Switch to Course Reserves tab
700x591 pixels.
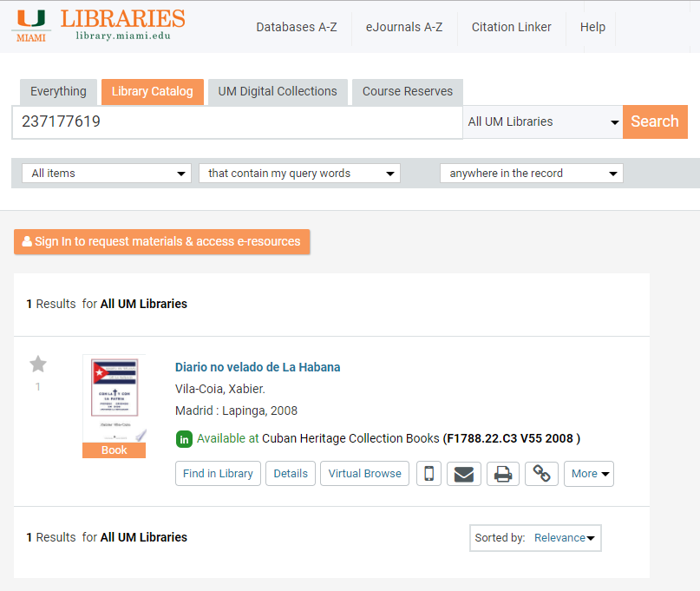pos(408,92)
